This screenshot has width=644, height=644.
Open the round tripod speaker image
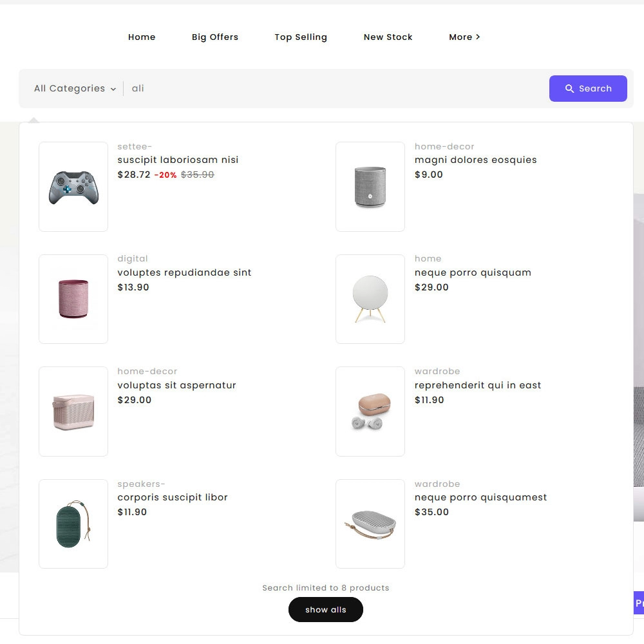pos(370,299)
